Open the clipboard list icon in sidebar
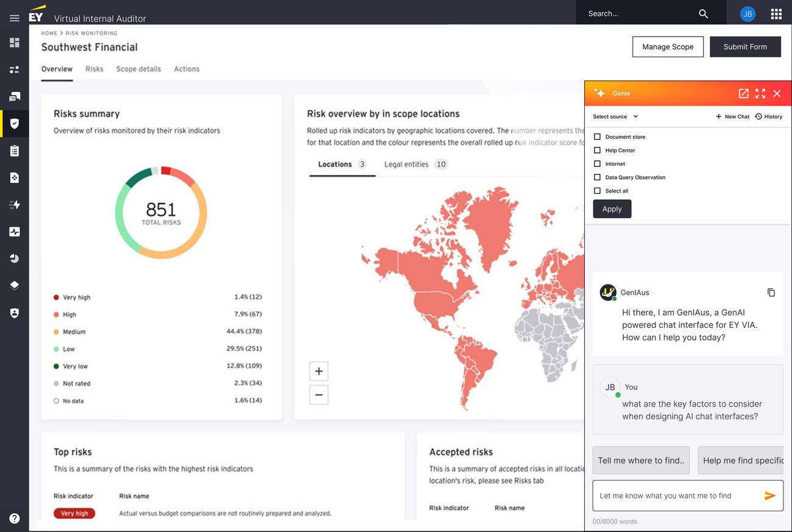Viewport: 792px width, 532px height. tap(15, 151)
